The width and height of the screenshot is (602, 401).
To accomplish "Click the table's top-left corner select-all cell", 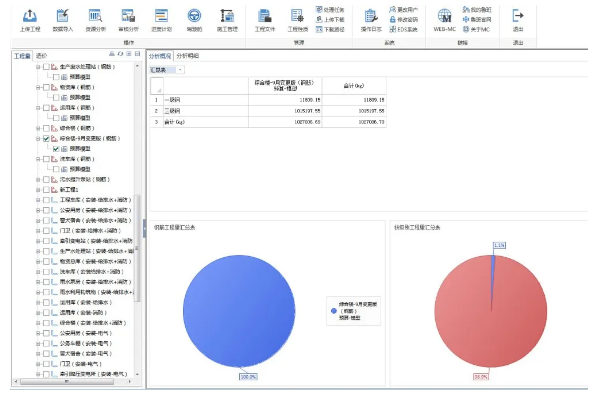I will point(157,86).
